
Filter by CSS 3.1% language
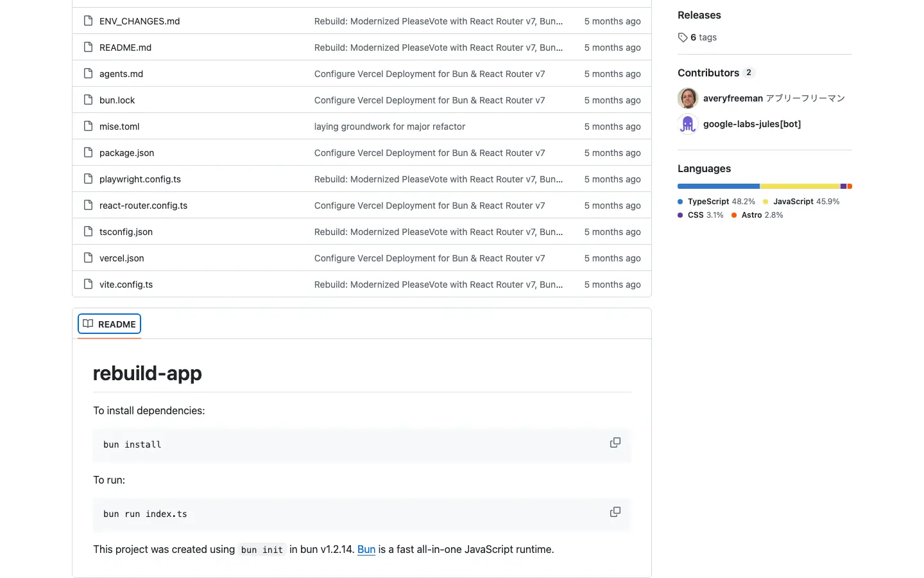pos(700,215)
